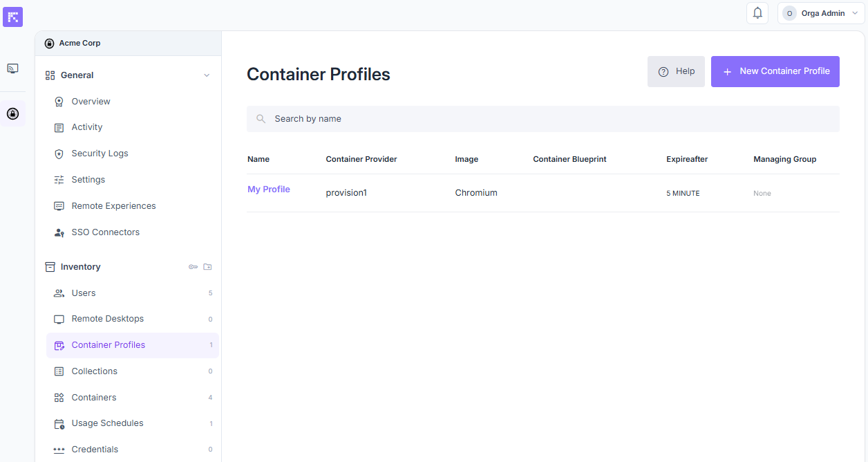
Task: Click the Managing Group column header
Action: (x=785, y=159)
